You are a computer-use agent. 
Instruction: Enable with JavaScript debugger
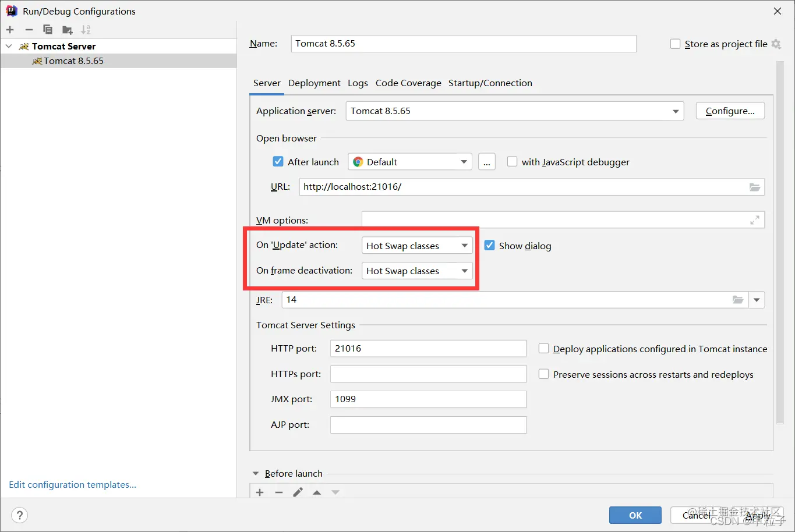tap(512, 162)
